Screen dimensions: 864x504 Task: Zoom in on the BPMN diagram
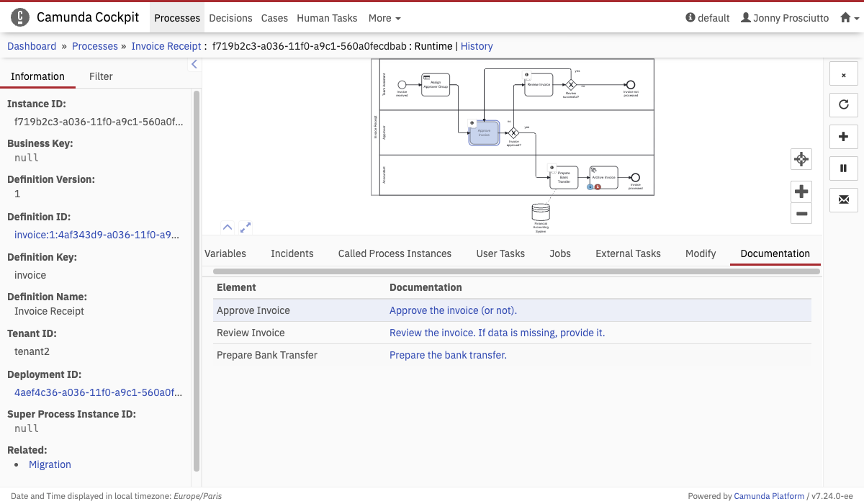tap(801, 192)
